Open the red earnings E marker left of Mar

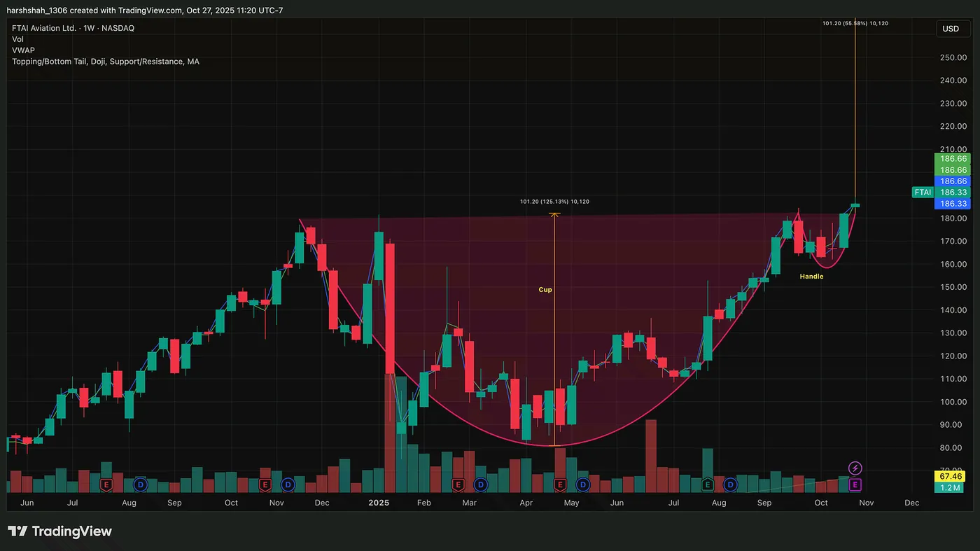458,484
